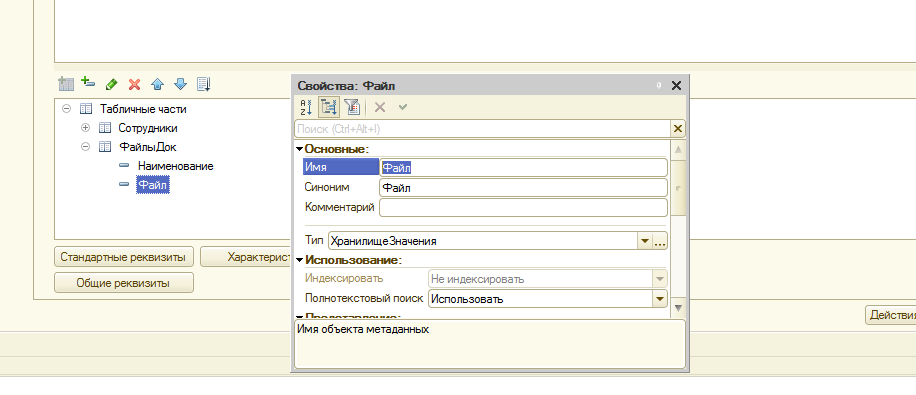The height and width of the screenshot is (395, 916).
Task: Select the Сотрудники tree item
Action: [148, 128]
